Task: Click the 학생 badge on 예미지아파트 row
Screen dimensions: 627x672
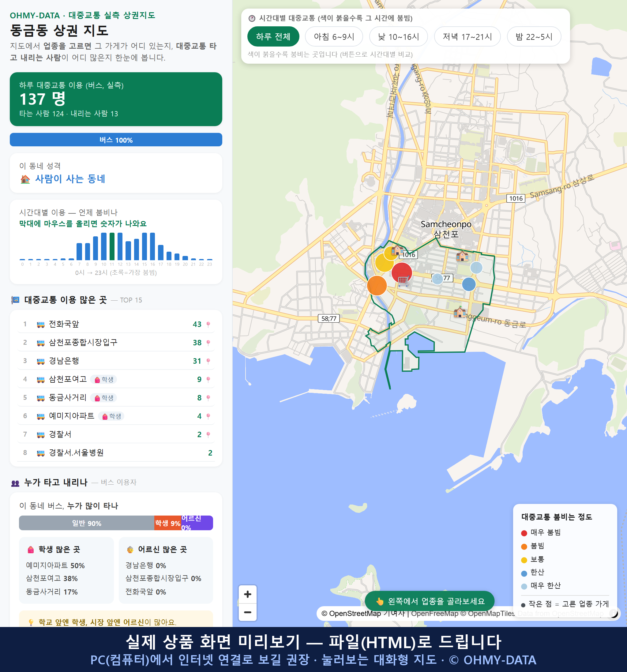Action: (111, 416)
